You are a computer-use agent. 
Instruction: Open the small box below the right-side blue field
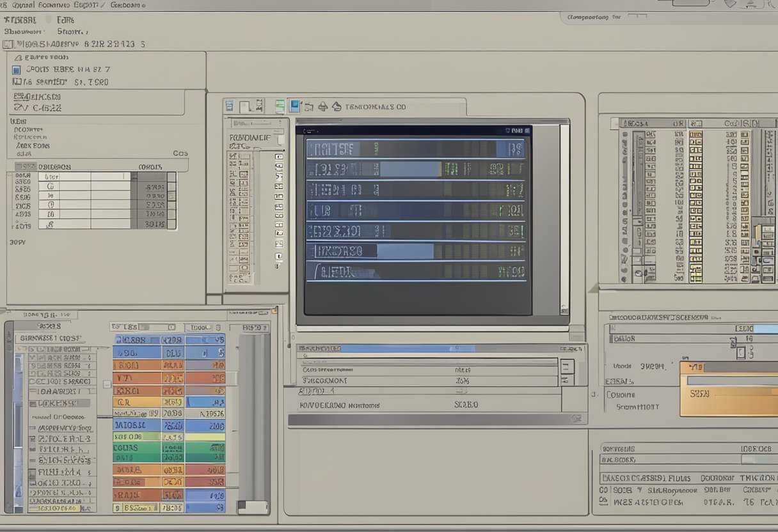(740, 352)
